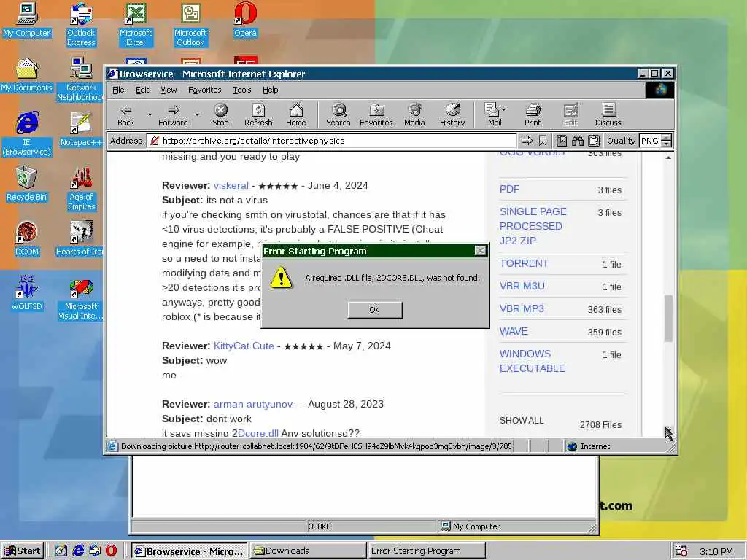Open the Search toolbar button

(x=338, y=114)
